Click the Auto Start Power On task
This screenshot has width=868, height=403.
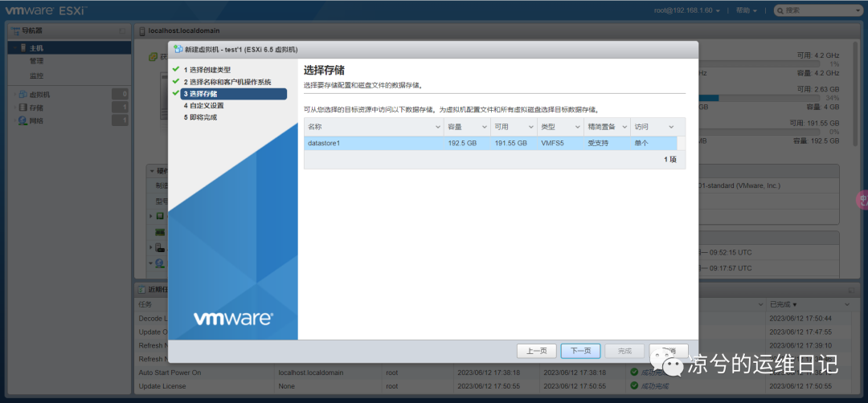point(170,372)
